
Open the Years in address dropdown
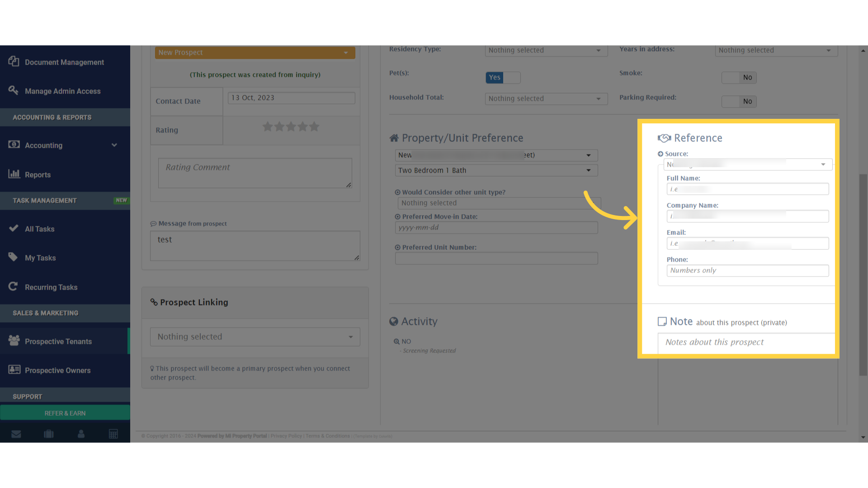[776, 50]
